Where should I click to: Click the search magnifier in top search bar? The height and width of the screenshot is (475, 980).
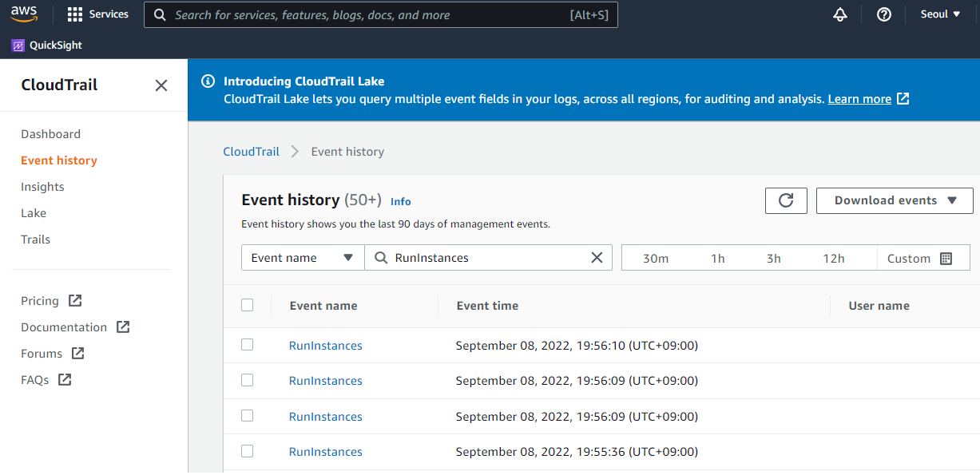tap(160, 14)
